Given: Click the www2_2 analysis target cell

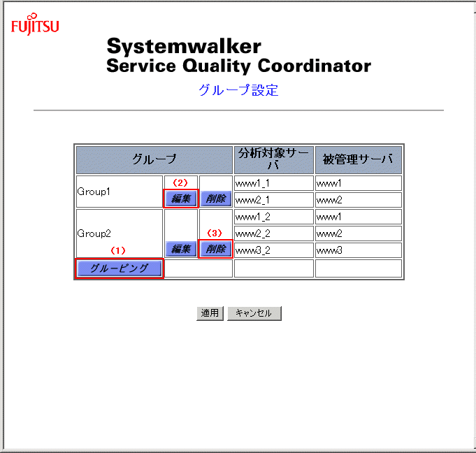Looking at the screenshot, I should pyautogui.click(x=273, y=233).
